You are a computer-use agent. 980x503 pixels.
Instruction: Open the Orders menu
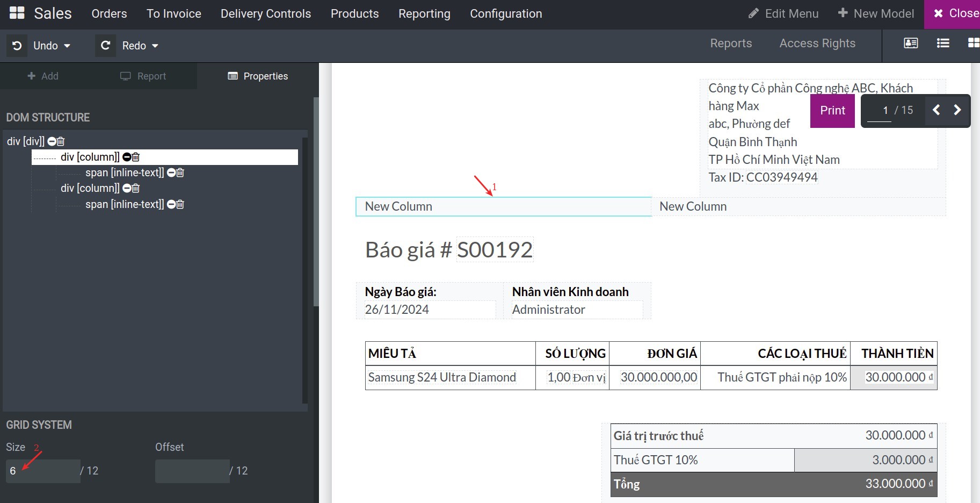pyautogui.click(x=109, y=13)
